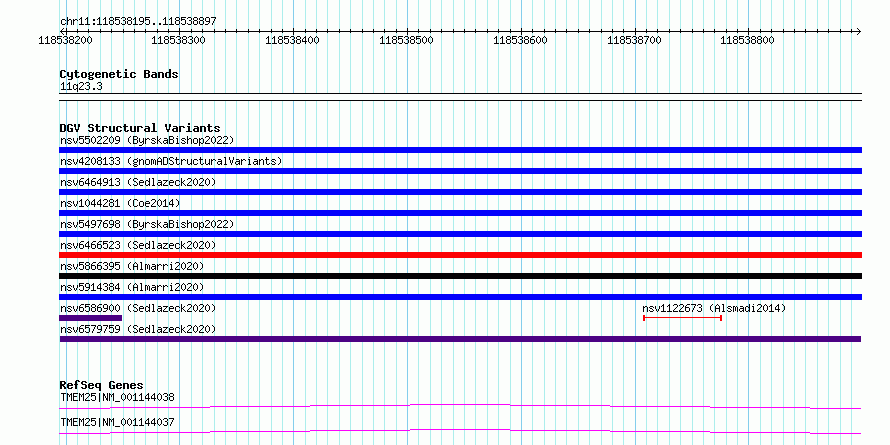Click the nsv6464913 (Sedlazeck2020) label
890x445 pixels.
click(138, 182)
